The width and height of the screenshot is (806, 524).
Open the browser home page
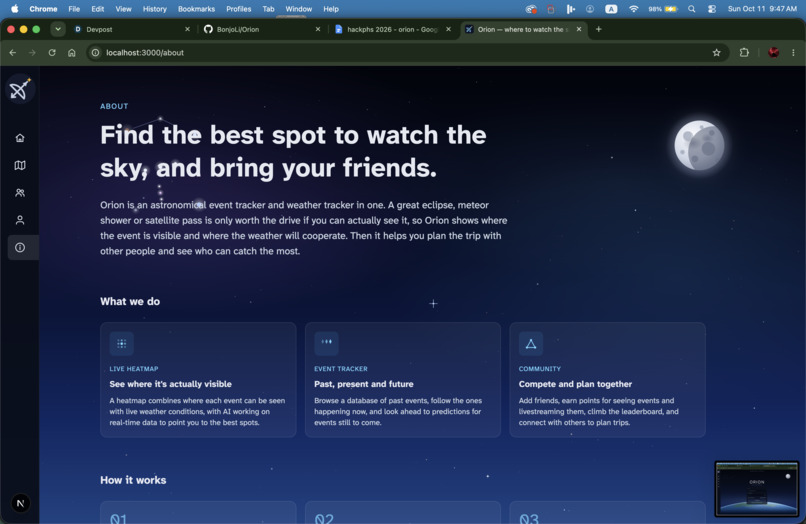72,52
